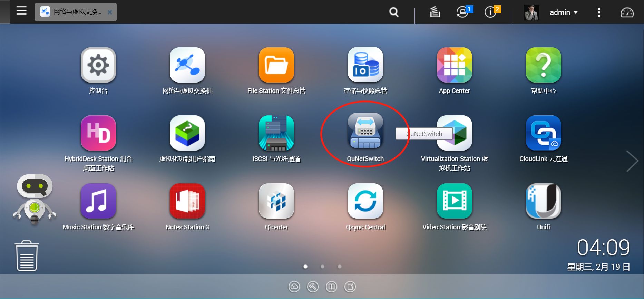Open Notes Station 3 app
The image size is (644, 299).
[x=187, y=201]
